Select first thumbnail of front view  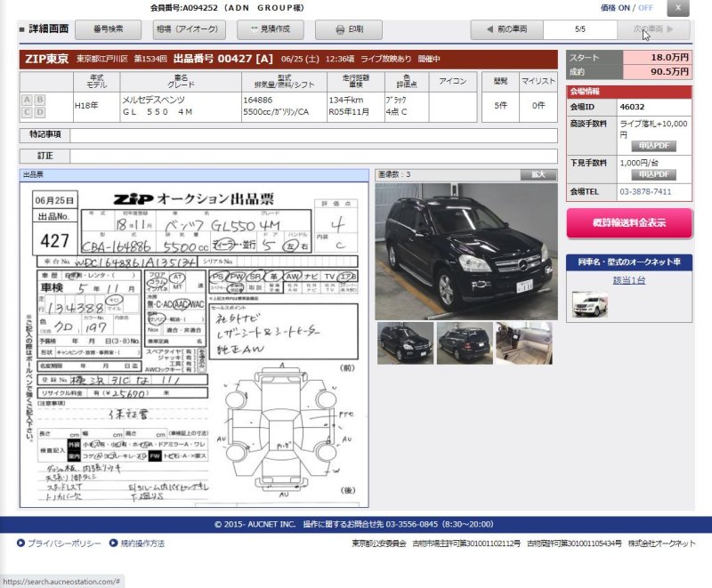click(405, 343)
